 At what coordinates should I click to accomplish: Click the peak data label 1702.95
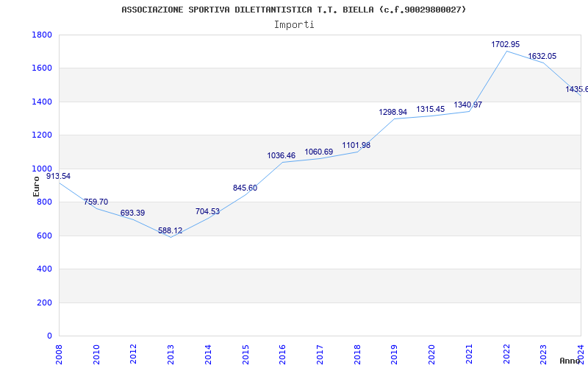coord(505,44)
